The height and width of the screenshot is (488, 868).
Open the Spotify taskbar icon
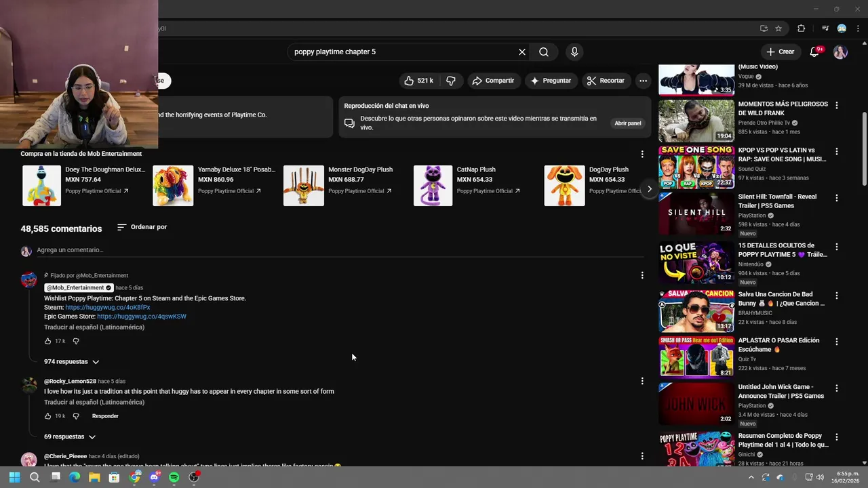[x=174, y=477]
